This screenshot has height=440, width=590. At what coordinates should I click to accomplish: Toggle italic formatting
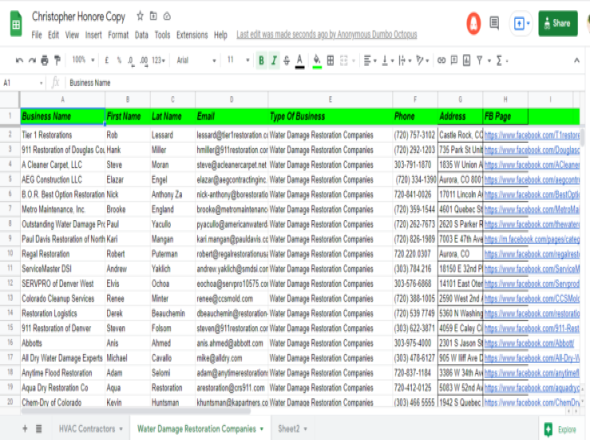(x=274, y=60)
